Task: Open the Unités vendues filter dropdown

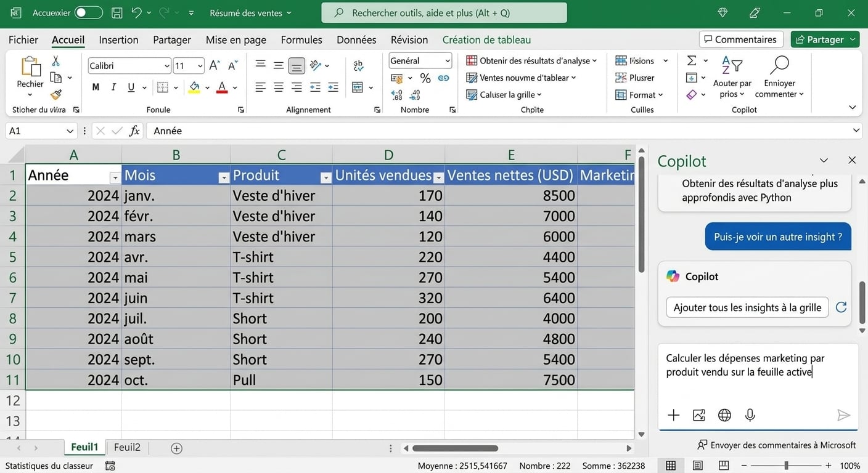Action: pos(438,178)
